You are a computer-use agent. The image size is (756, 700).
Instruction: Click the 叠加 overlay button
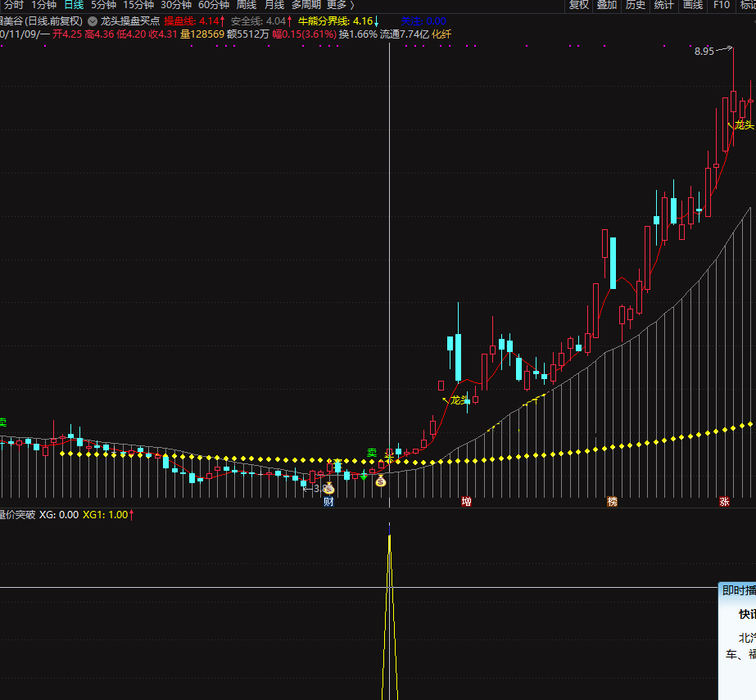[607, 5]
